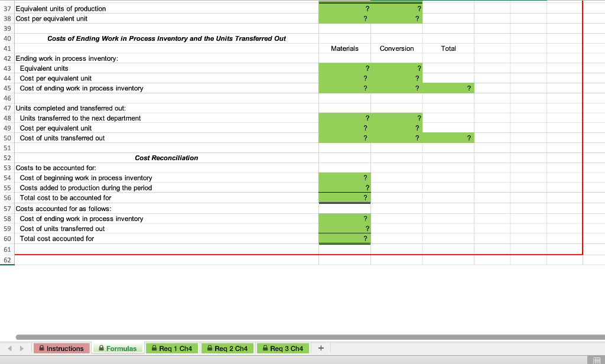
Task: Select the Conversion column header cell
Action: tap(396, 48)
